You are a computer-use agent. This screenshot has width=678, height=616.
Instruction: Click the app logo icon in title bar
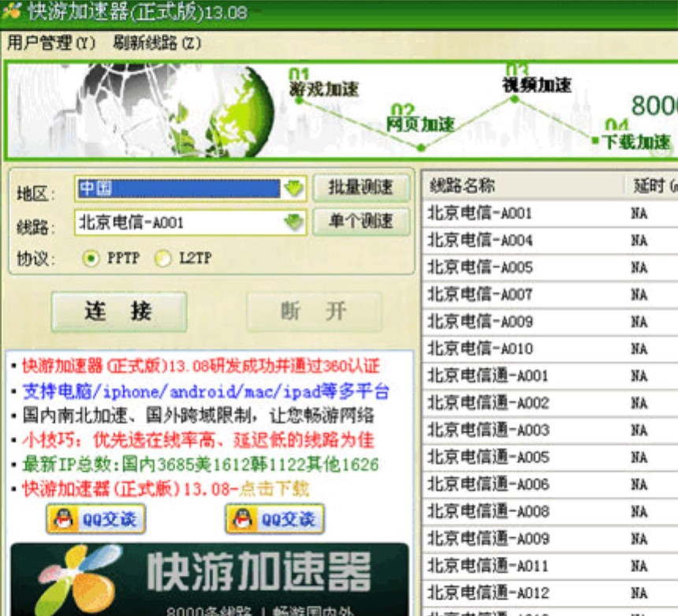click(11, 12)
